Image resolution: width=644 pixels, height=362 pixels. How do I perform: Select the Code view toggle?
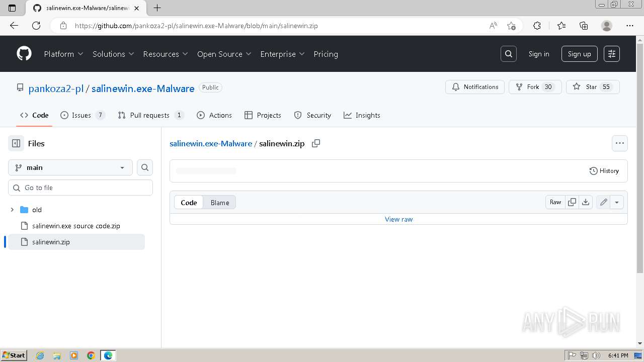(x=189, y=202)
